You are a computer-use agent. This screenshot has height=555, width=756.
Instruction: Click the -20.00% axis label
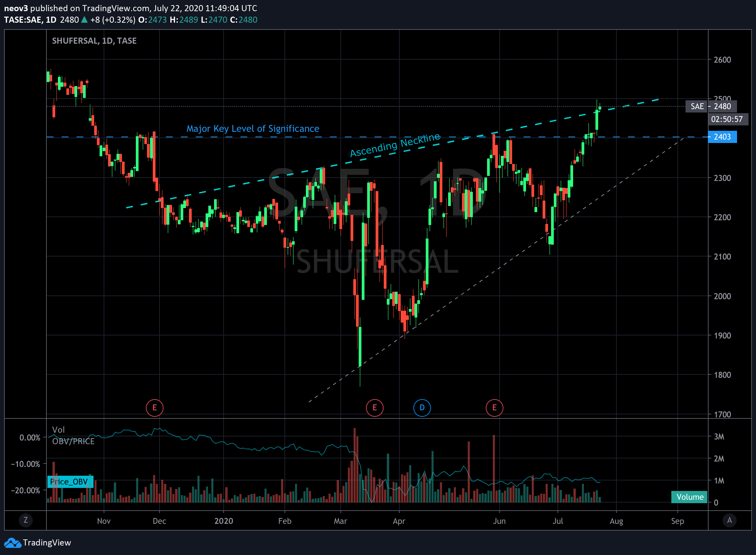[x=25, y=491]
